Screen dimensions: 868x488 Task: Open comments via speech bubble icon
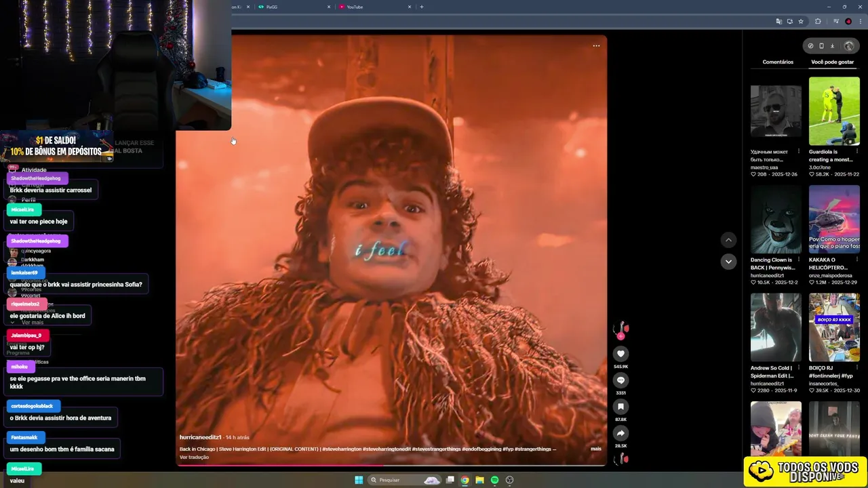point(620,380)
